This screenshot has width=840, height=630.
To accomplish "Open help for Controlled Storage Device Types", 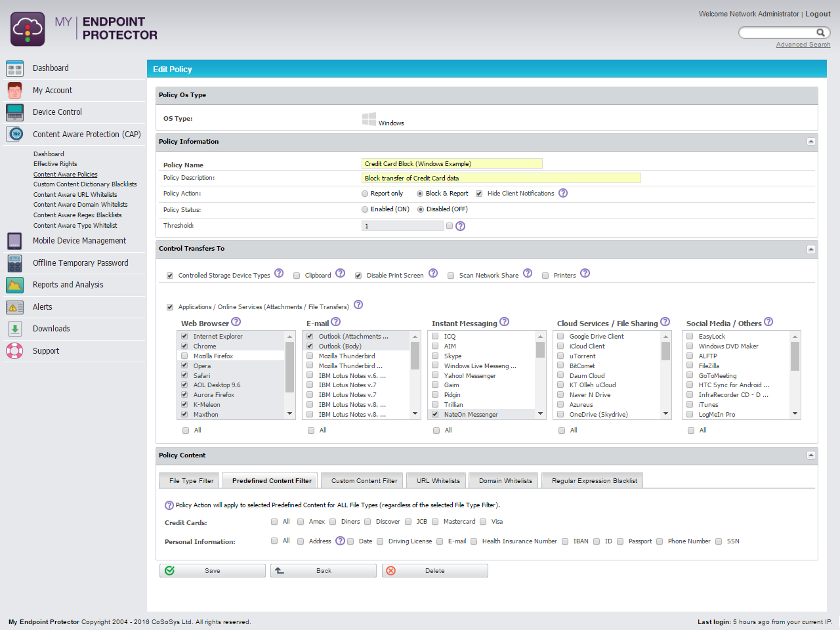I will click(x=279, y=273).
